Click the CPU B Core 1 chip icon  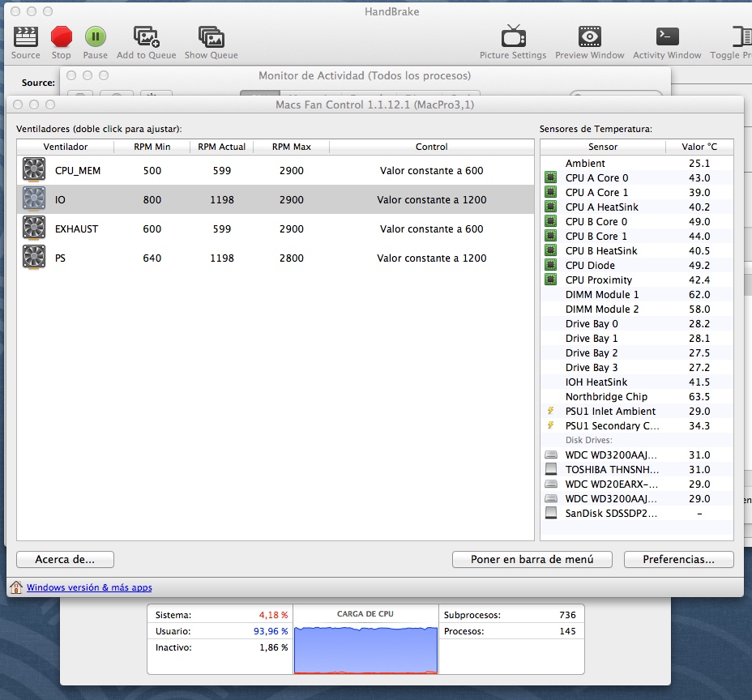point(550,236)
